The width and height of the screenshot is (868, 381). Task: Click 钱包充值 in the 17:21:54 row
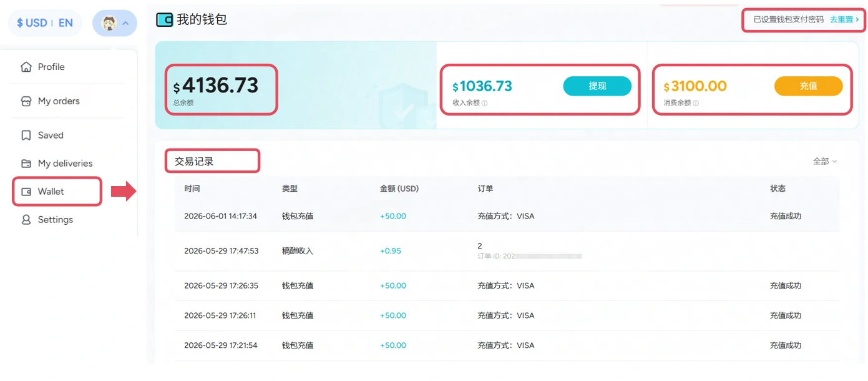pos(298,345)
